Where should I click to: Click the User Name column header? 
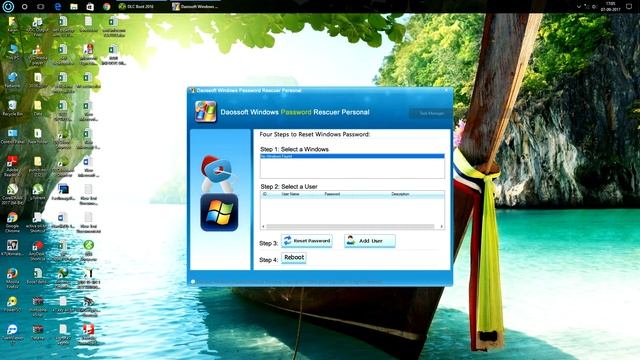tap(291, 194)
